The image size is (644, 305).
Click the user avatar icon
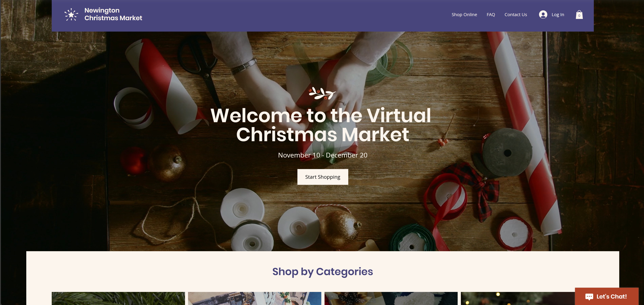click(x=543, y=15)
